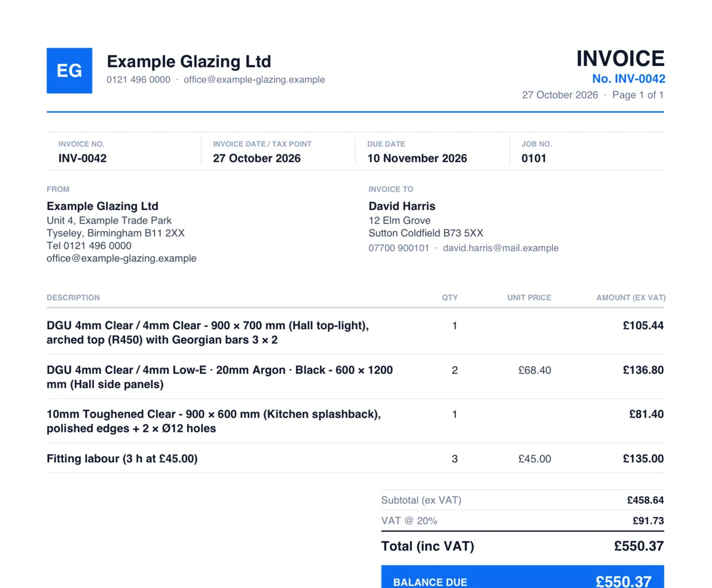The image size is (712, 588).
Task: Select the Fitting labour line description
Action: (122, 459)
